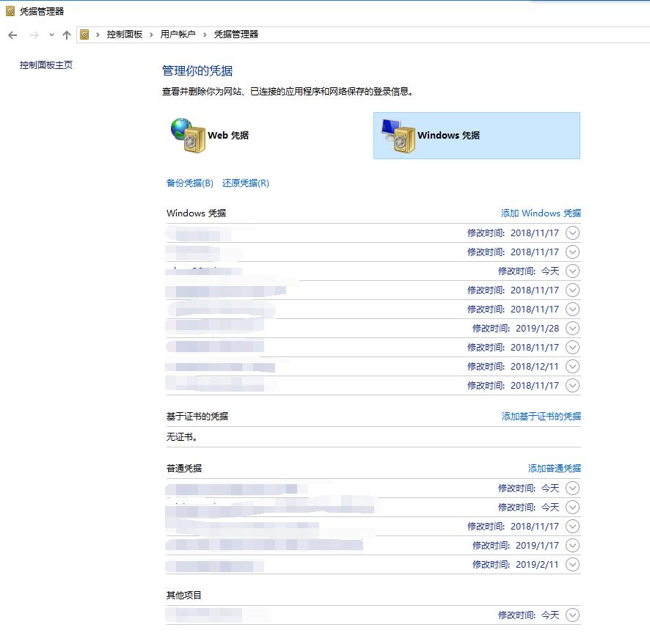
Task: Select the 用户帐户 breadcrumb
Action: tap(178, 34)
